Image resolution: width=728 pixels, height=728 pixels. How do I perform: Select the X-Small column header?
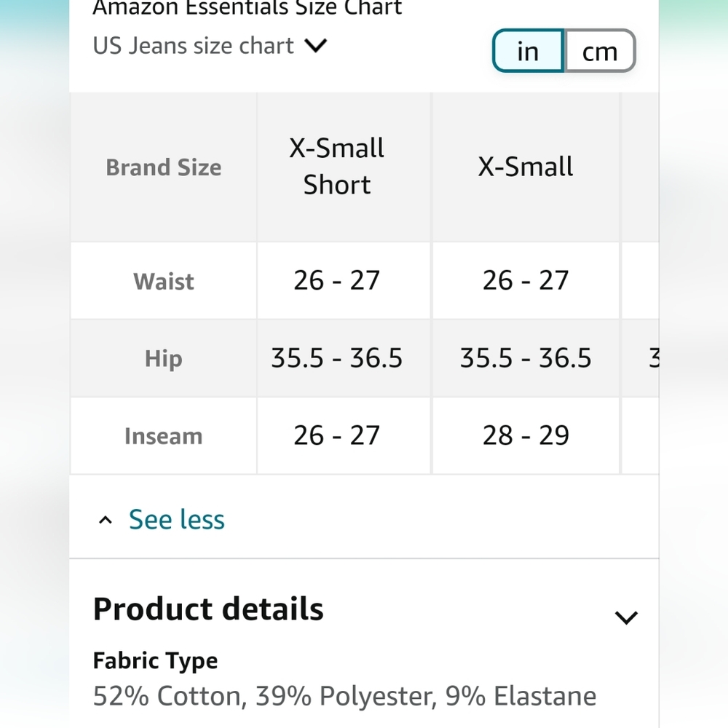(x=526, y=167)
